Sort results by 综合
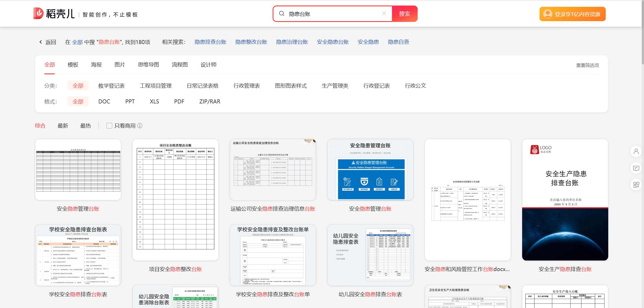 [x=40, y=126]
